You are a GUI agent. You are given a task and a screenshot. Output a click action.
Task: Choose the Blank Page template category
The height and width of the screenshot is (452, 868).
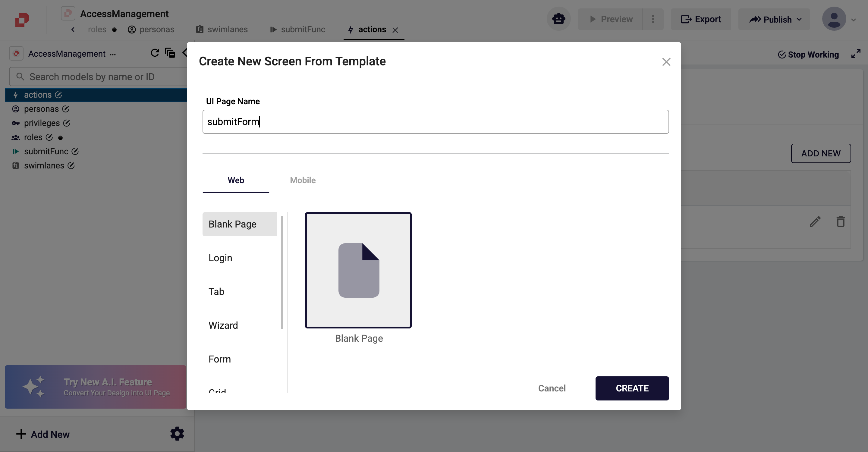tap(240, 224)
